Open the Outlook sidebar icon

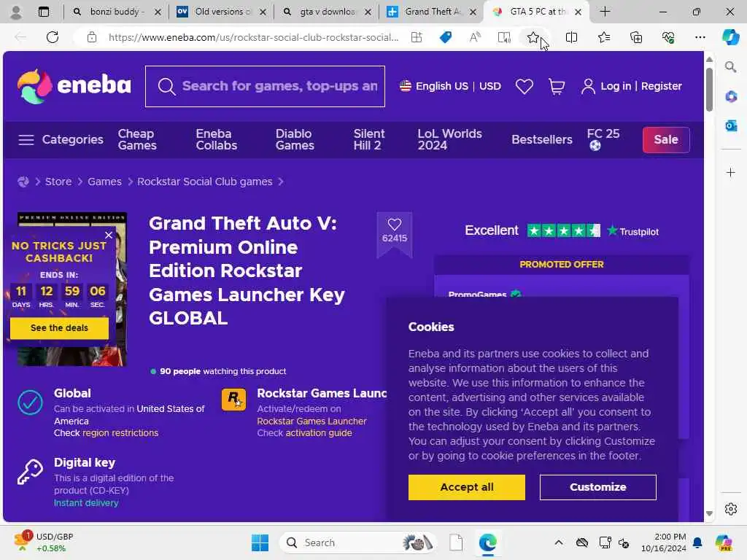731,125
